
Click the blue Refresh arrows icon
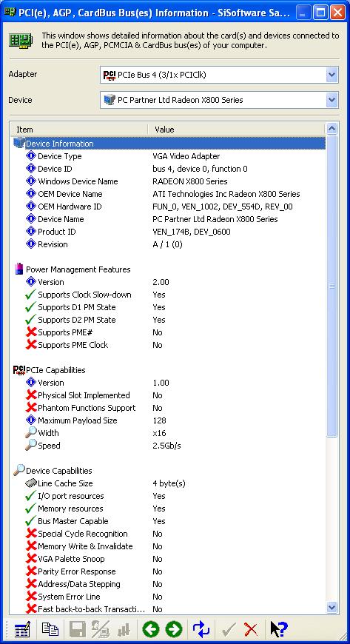click(x=201, y=629)
